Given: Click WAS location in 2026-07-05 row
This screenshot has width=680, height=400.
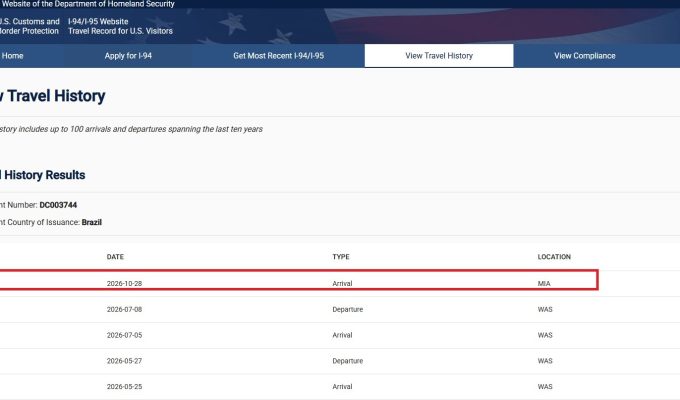Looking at the screenshot, I should point(545,335).
